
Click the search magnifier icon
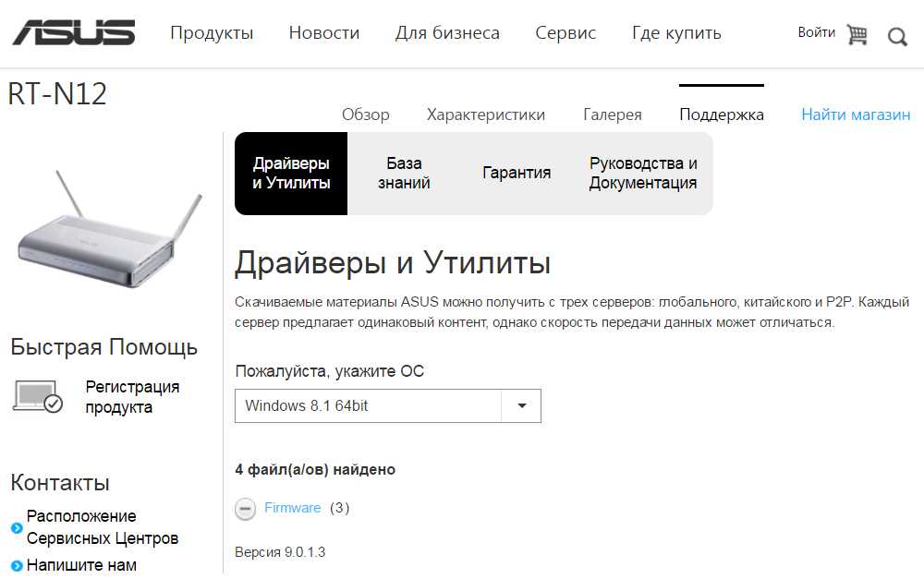tap(896, 36)
